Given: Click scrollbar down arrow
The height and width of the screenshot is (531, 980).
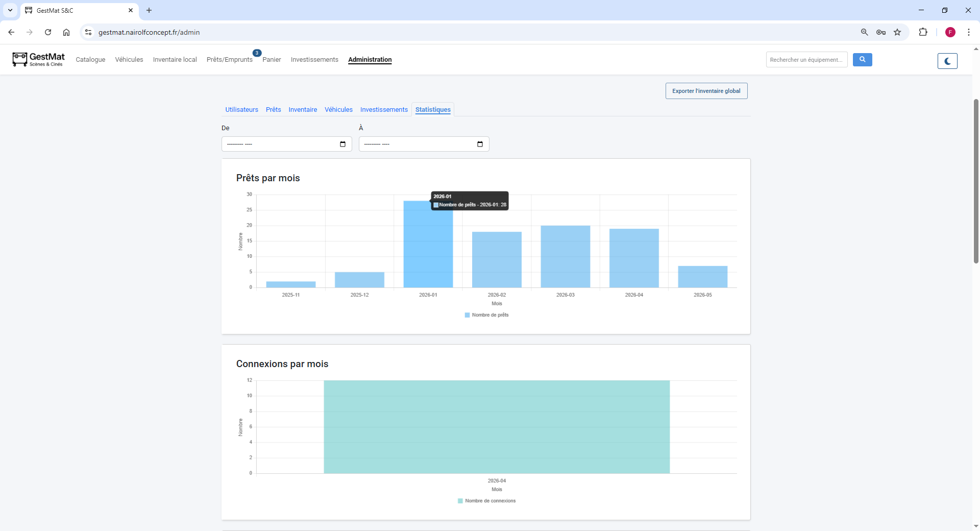Looking at the screenshot, I should pos(976,526).
